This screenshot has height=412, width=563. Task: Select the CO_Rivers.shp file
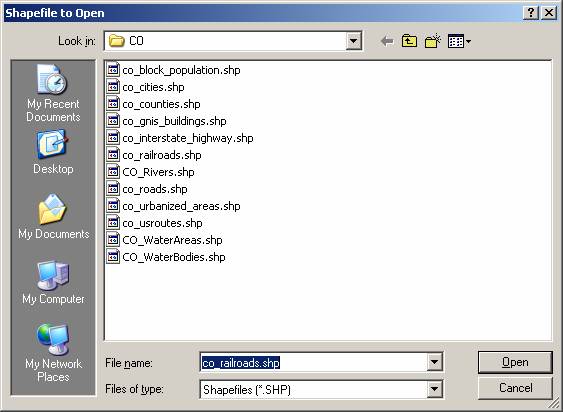pyautogui.click(x=151, y=172)
